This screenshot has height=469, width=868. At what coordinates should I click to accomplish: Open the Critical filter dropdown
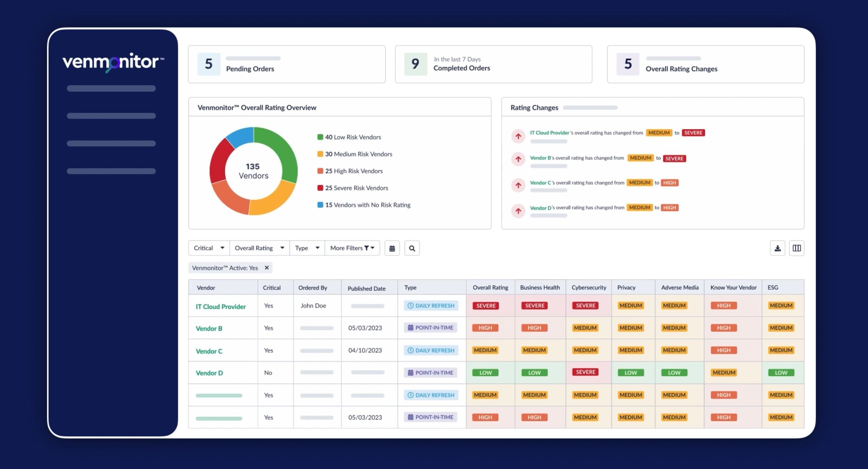click(208, 248)
